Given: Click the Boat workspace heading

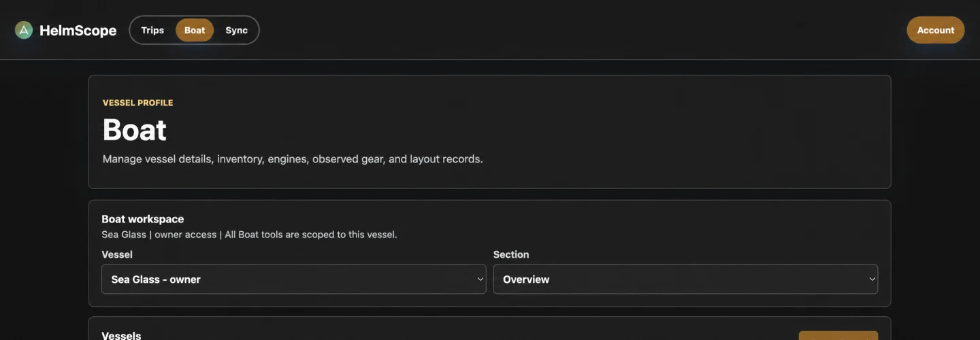Looking at the screenshot, I should pyautogui.click(x=143, y=219).
